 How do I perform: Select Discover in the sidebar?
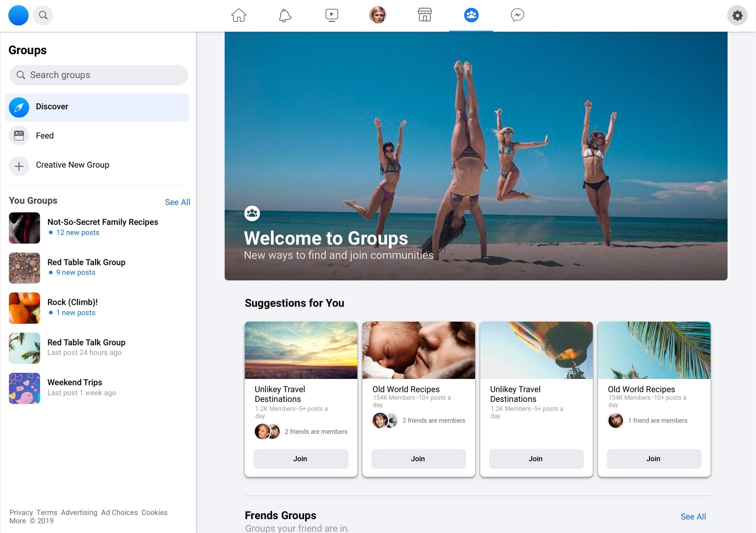[x=52, y=107]
